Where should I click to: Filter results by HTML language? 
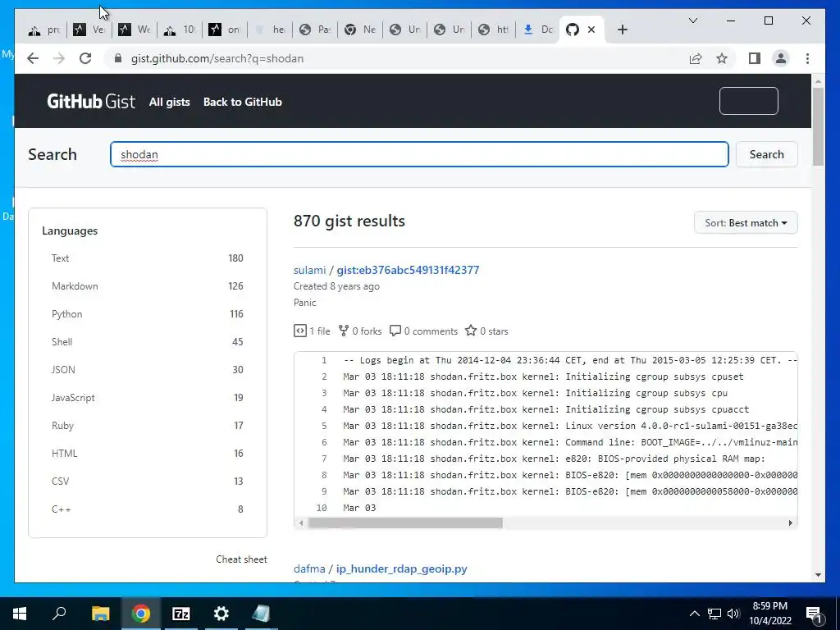point(148,453)
